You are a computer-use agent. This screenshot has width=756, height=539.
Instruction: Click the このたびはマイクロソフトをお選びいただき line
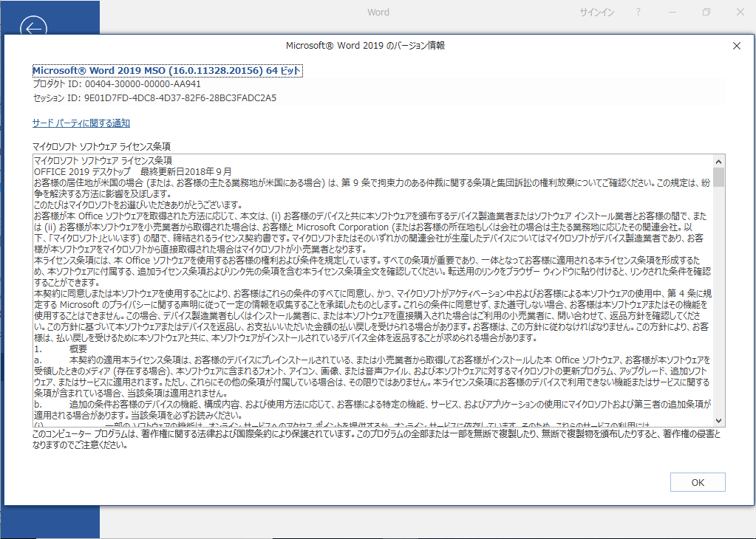pos(138,205)
